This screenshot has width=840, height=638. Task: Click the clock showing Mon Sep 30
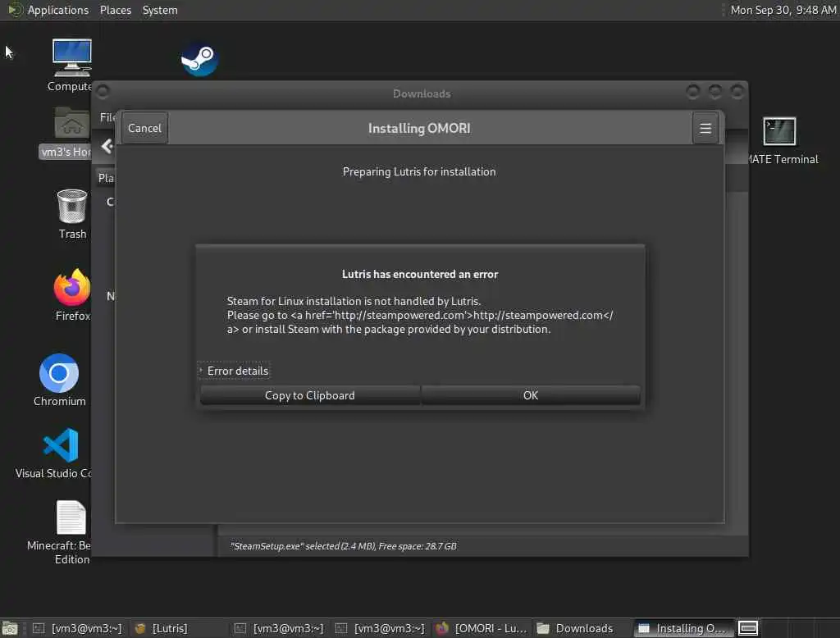783,10
